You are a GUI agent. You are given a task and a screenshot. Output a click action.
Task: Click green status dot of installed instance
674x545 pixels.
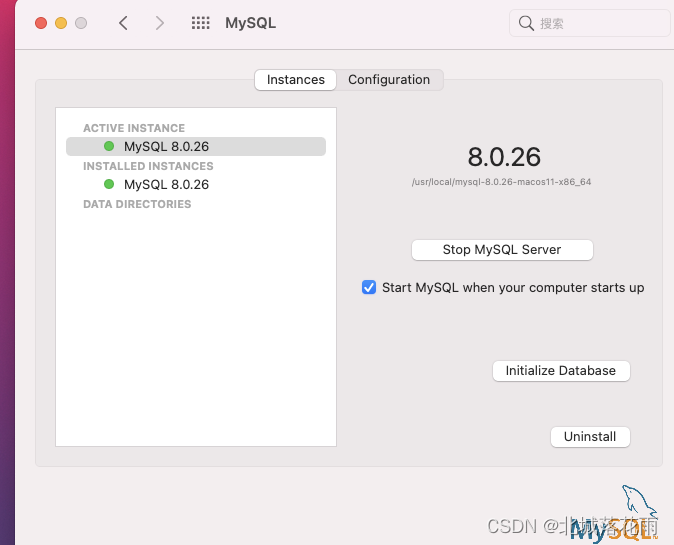click(x=109, y=184)
